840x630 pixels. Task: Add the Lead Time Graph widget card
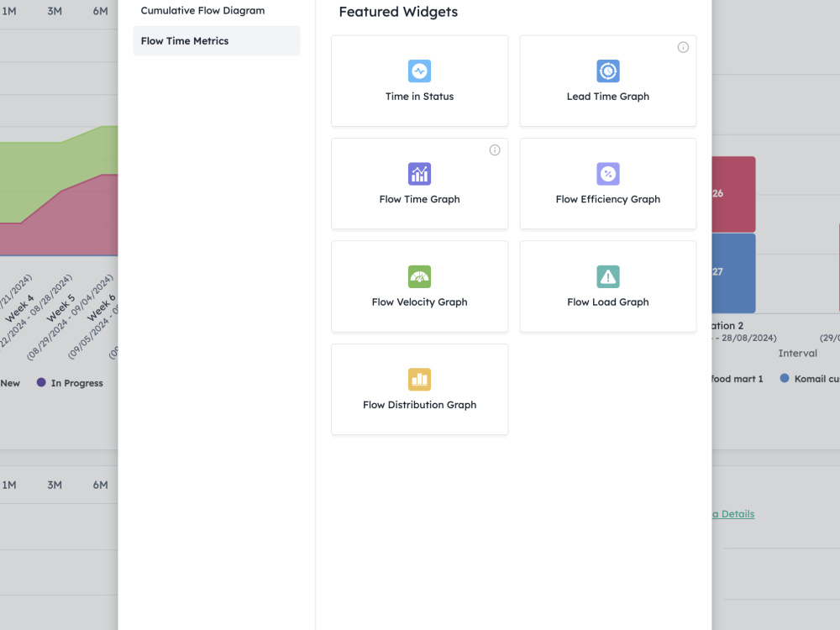pos(608,81)
